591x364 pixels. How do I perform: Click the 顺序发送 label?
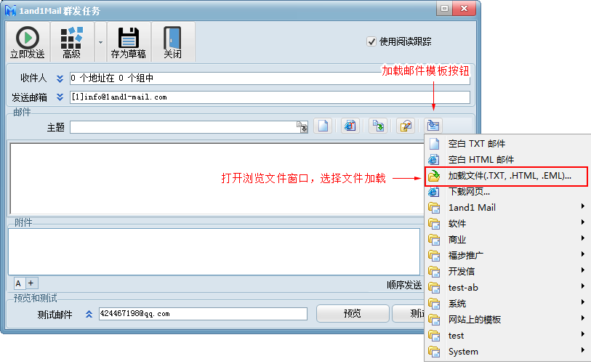click(404, 285)
